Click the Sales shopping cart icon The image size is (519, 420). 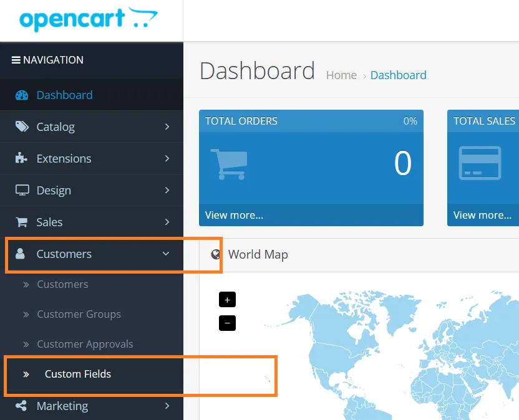(x=21, y=222)
